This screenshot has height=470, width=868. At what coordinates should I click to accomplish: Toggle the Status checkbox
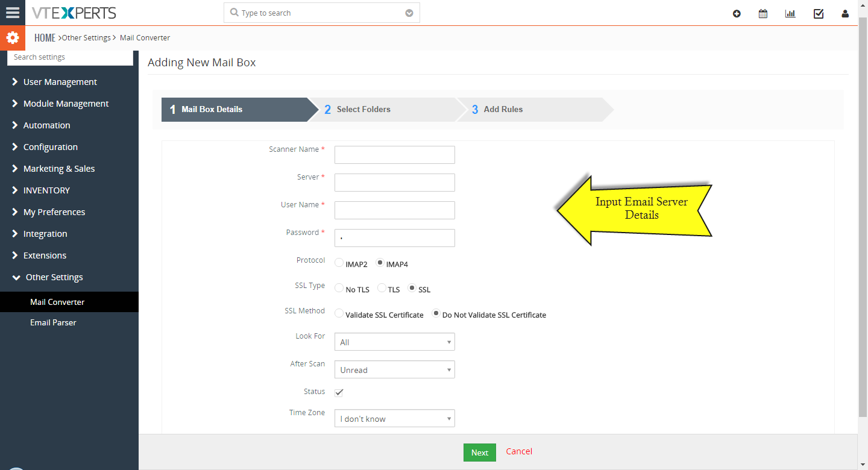pyautogui.click(x=339, y=392)
